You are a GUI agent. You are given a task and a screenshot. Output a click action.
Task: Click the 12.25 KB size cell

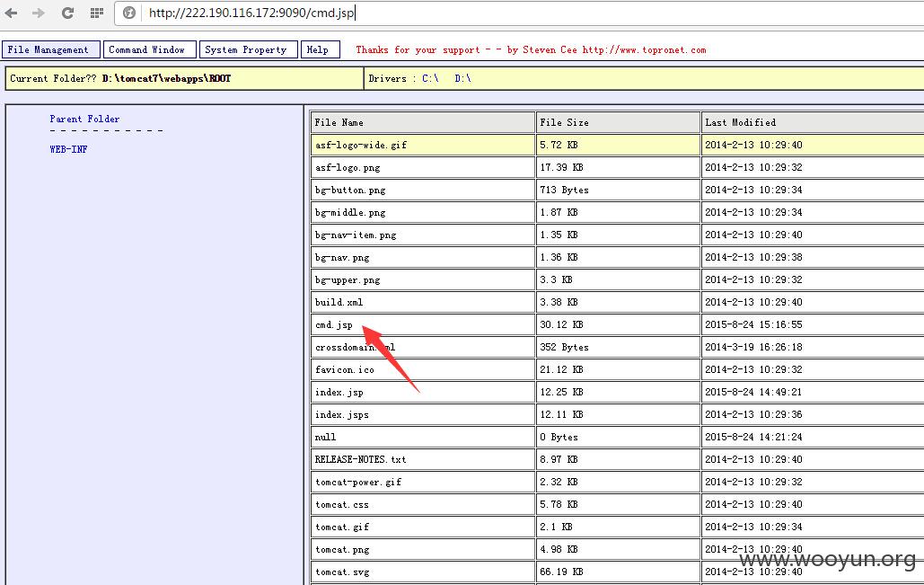tap(618, 392)
